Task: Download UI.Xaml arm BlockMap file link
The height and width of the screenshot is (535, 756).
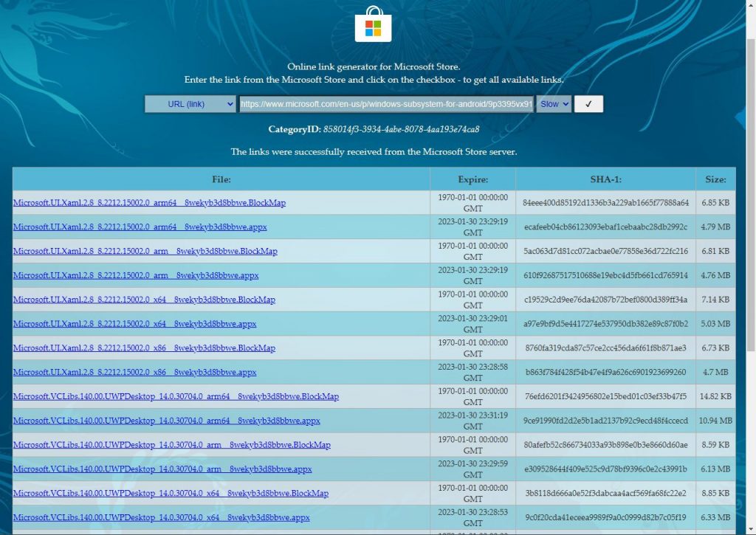Action: point(145,251)
